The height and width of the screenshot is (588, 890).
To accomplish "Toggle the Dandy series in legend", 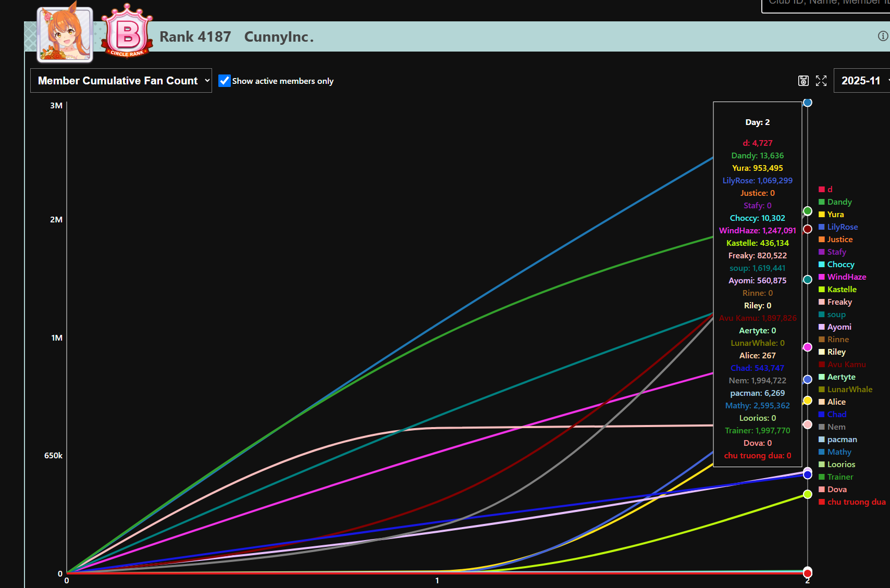I will [x=835, y=202].
